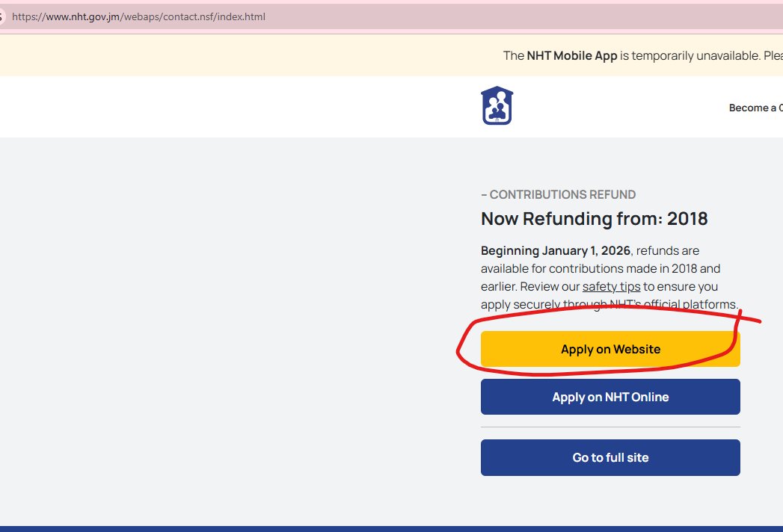Open the Go to full site button

(x=610, y=457)
